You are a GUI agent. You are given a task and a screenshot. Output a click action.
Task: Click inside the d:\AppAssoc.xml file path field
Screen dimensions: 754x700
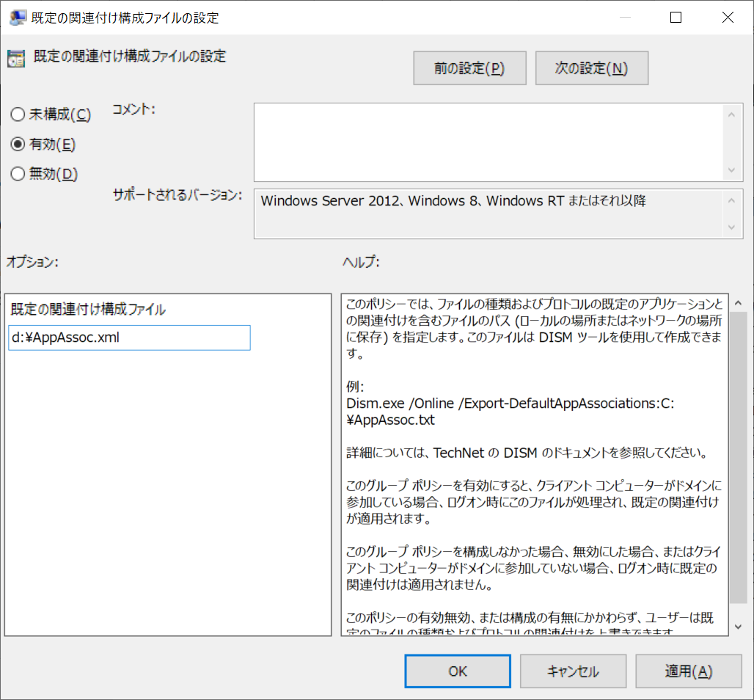click(x=129, y=338)
